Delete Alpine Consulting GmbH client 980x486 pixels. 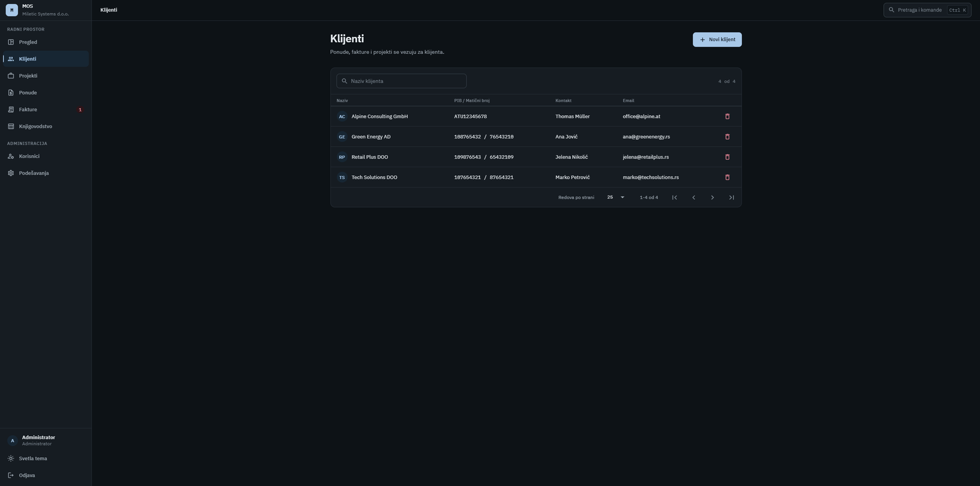[728, 116]
